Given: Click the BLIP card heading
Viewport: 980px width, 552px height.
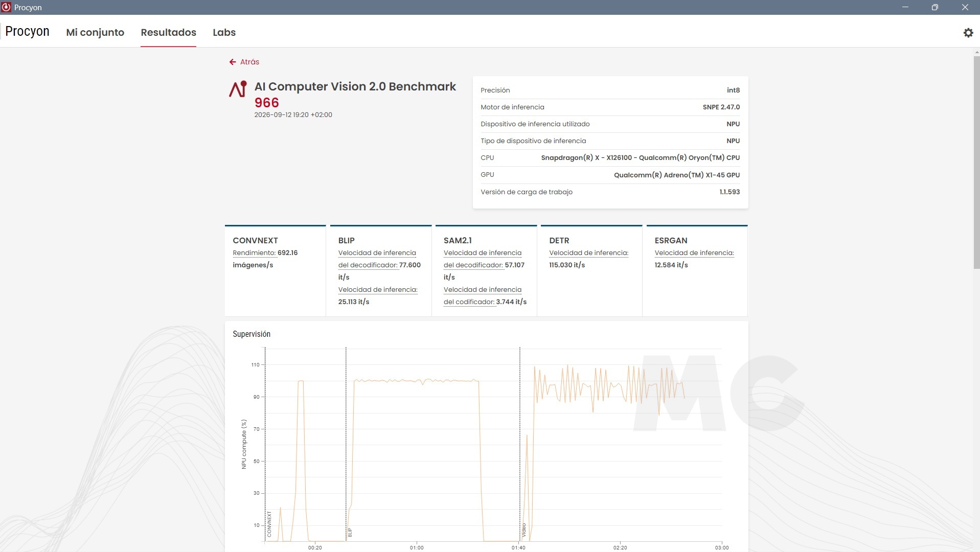Looking at the screenshot, I should coord(346,240).
